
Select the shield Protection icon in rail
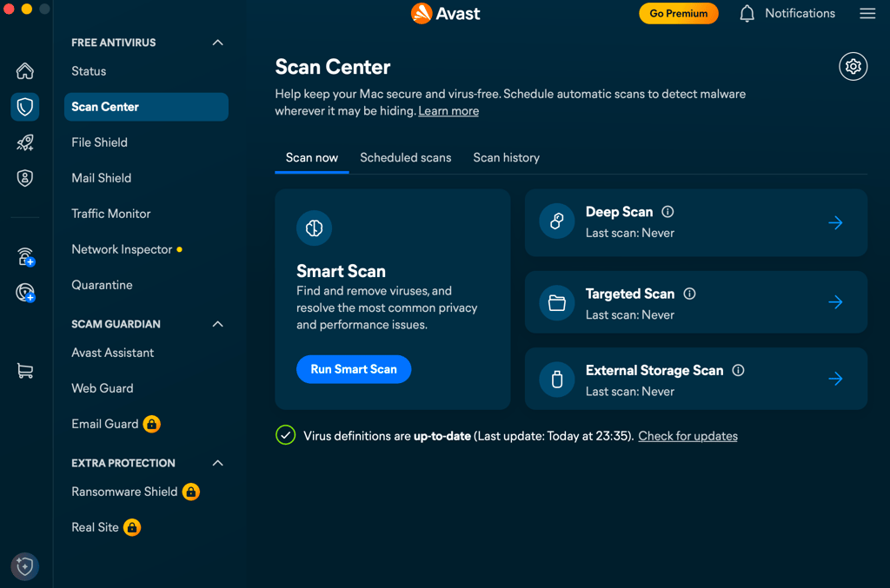pyautogui.click(x=25, y=107)
